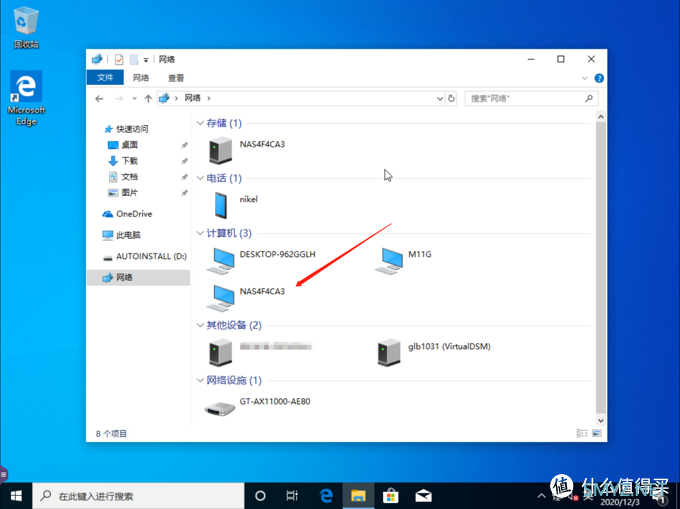Open the address bar history dropdown
This screenshot has height=509, width=680.
pyautogui.click(x=440, y=99)
